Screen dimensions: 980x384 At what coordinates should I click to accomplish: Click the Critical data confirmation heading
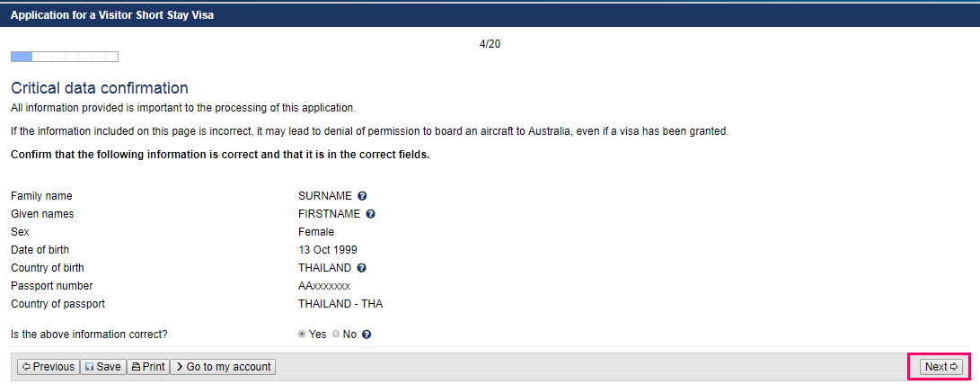(x=100, y=88)
